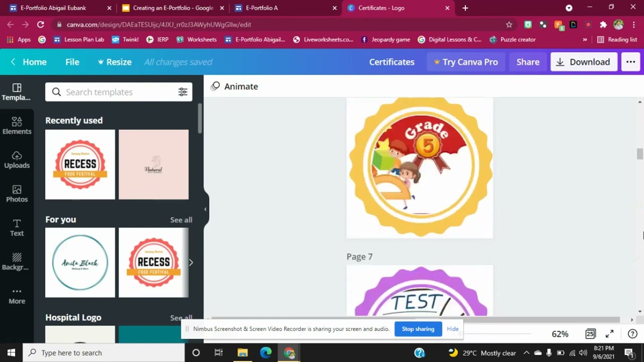Screen dimensions: 644x362
Task: Open the three-dot more menu
Action: 631,62
